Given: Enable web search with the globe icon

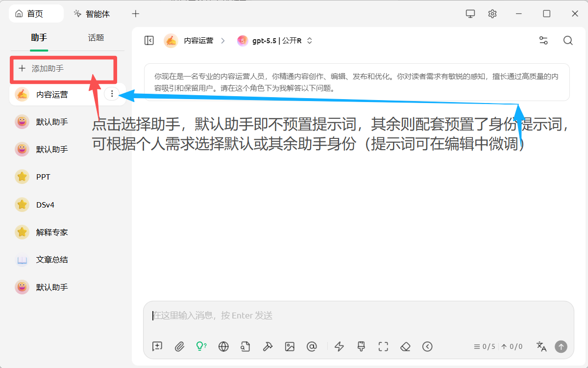Looking at the screenshot, I should 223,346.
